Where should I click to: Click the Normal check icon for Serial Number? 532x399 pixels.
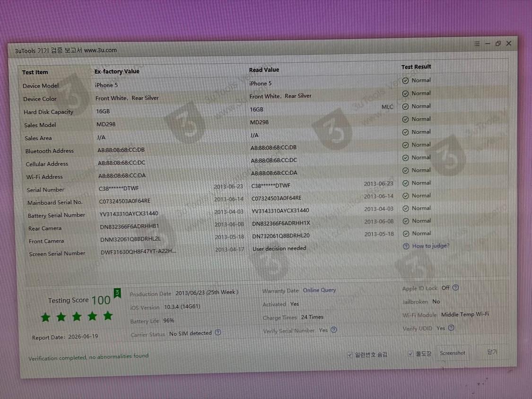tap(405, 183)
